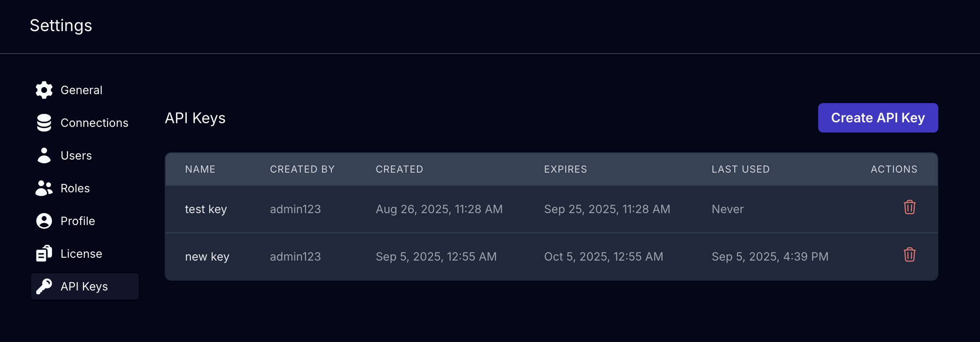This screenshot has height=342, width=980.
Task: Select the 'new key' name cell
Action: 207,256
